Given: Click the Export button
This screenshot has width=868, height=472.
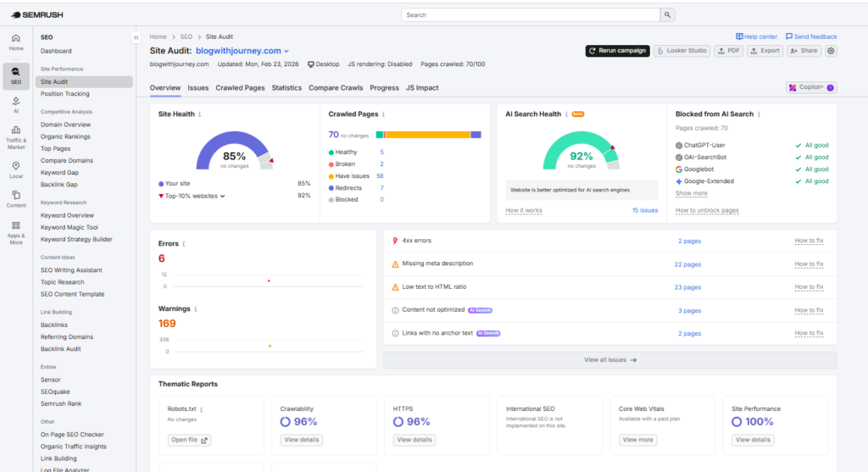Looking at the screenshot, I should click(765, 51).
